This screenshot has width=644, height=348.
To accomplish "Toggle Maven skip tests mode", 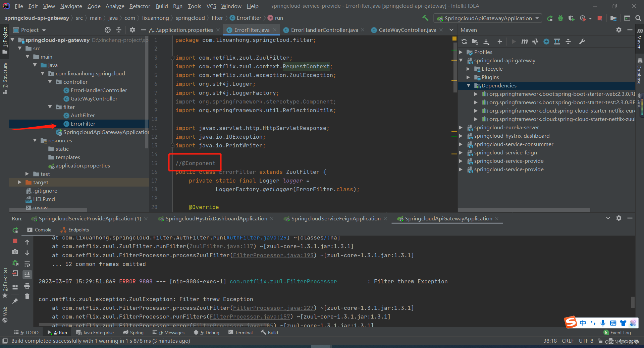I will pyautogui.click(x=546, y=42).
